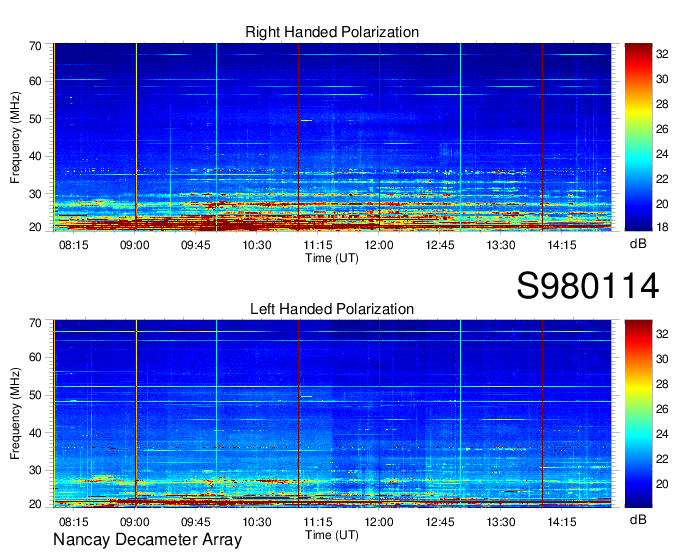Viewport: 680px width, 552px height.
Task: Click the 50 frequency tick on top plot
Action: [x=35, y=119]
